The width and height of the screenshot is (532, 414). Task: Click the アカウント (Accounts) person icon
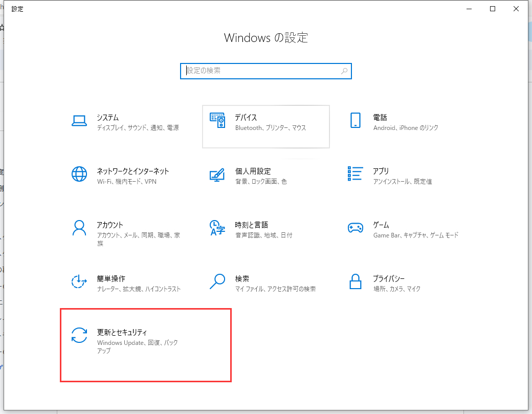[x=79, y=228]
